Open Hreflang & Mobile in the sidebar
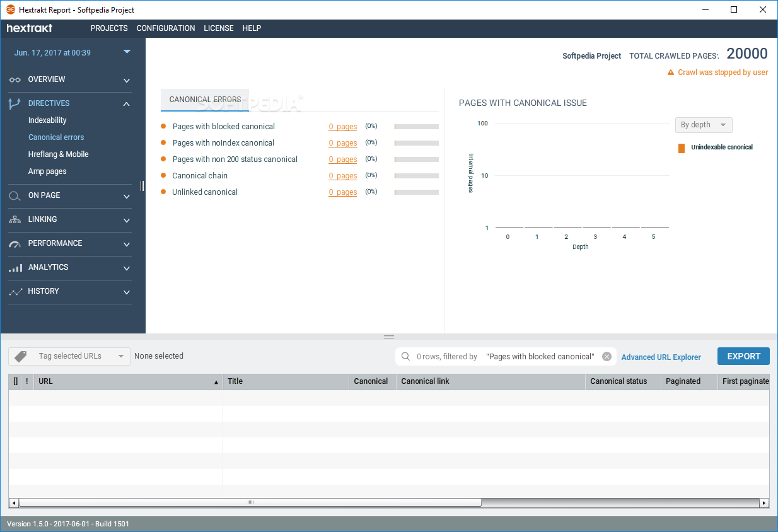The width and height of the screenshot is (778, 532). (59, 154)
